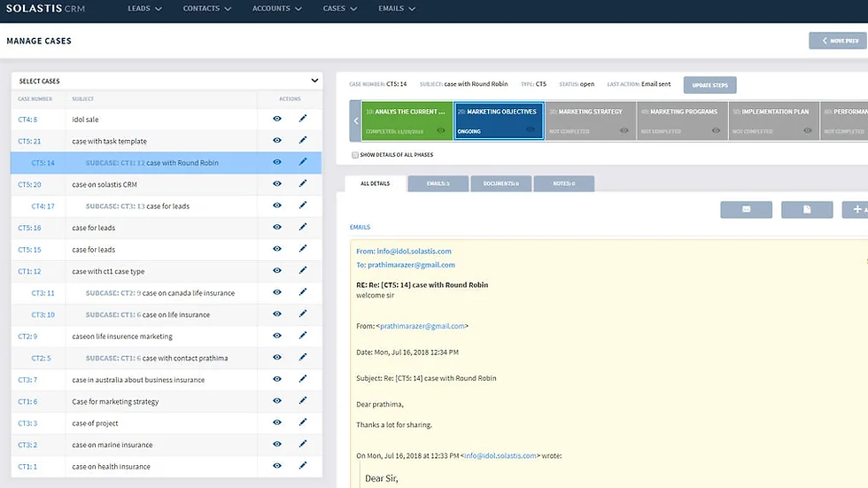The width and height of the screenshot is (868, 488).
Task: Edit the 'idol sale' case
Action: click(x=303, y=119)
